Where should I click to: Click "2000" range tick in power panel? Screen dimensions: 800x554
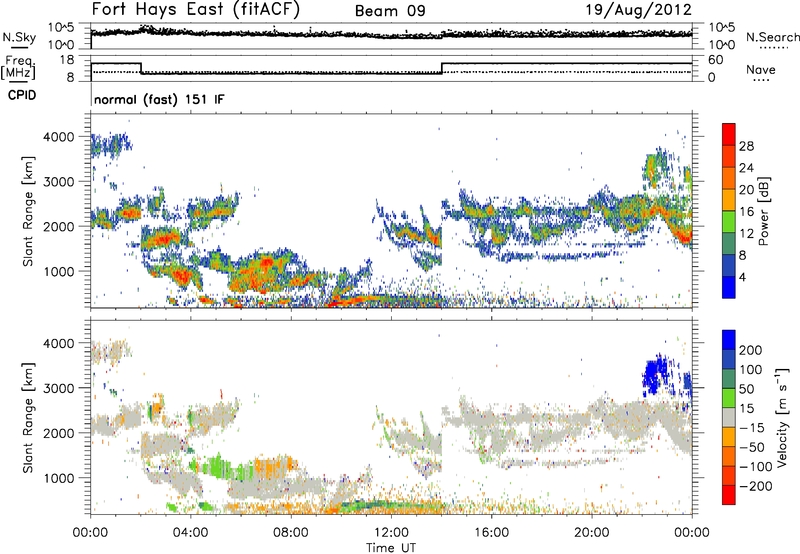(x=58, y=226)
